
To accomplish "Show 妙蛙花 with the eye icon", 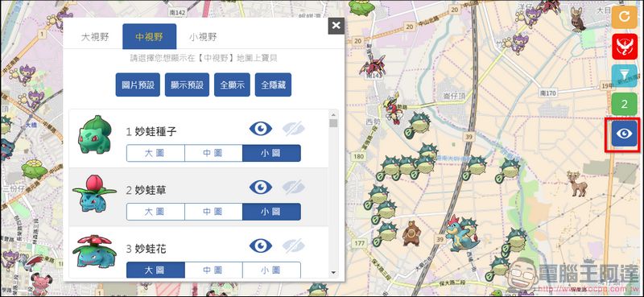I will click(261, 245).
